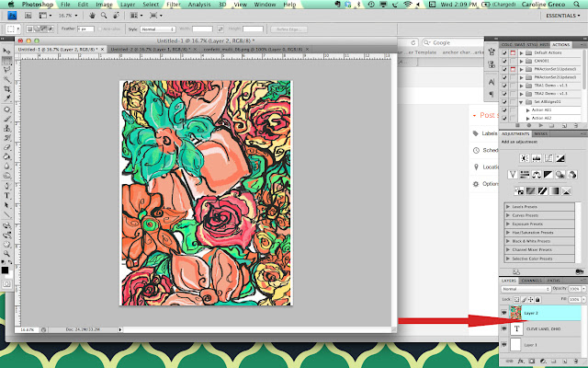Open layer style fx menu
588x368 pixels.
click(521, 362)
